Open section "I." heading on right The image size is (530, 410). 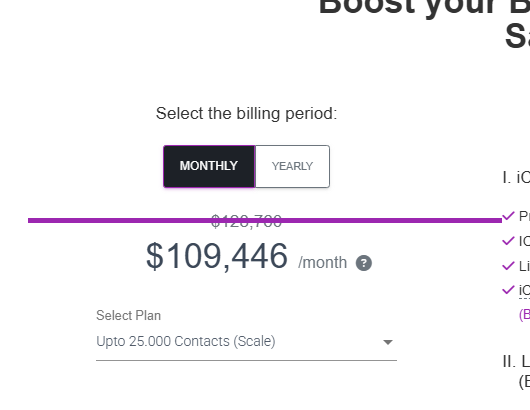click(x=516, y=177)
